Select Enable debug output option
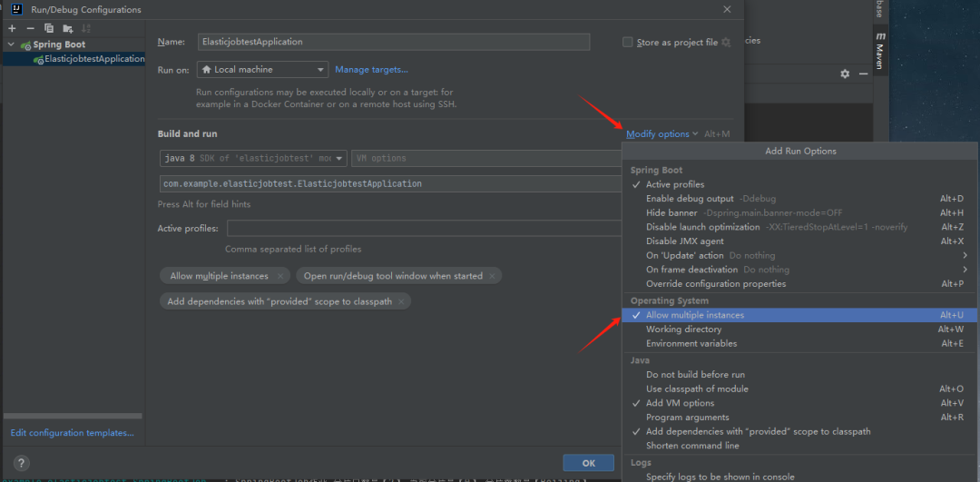This screenshot has width=980, height=482. [x=799, y=199]
